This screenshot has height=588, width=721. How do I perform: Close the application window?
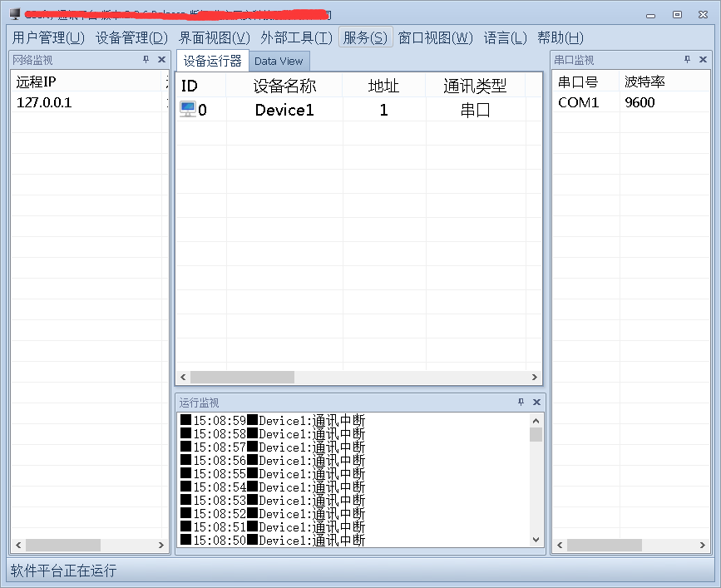pyautogui.click(x=703, y=15)
